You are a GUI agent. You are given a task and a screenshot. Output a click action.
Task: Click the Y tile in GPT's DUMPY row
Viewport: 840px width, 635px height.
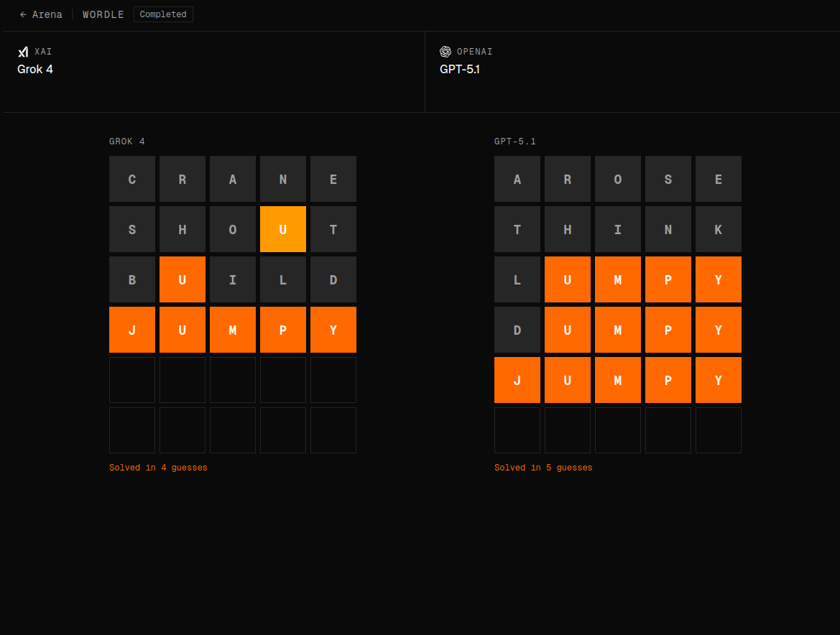[719, 330]
